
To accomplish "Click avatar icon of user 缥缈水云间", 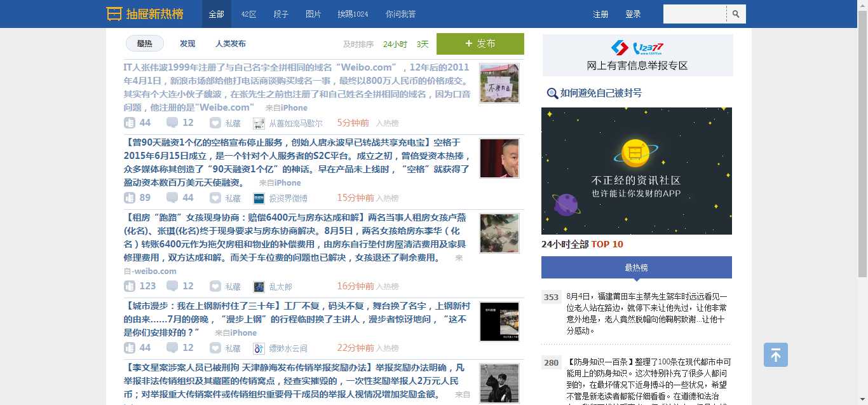I will coord(259,348).
